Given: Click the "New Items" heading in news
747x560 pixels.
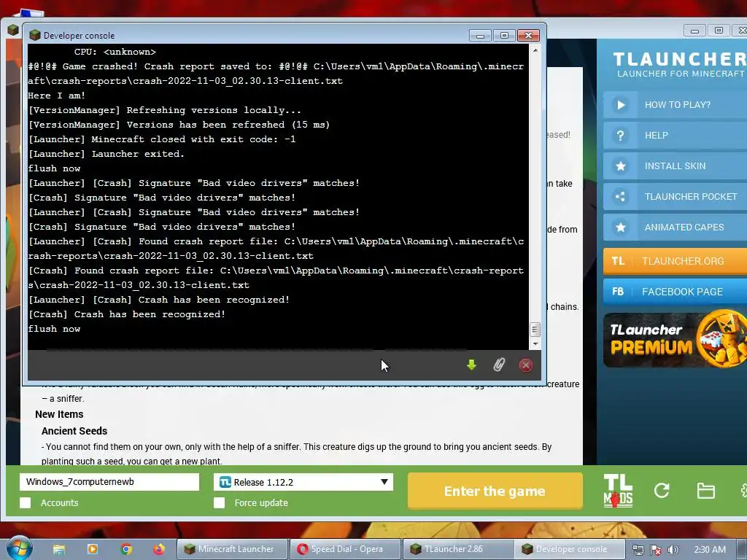Looking at the screenshot, I should tap(59, 414).
